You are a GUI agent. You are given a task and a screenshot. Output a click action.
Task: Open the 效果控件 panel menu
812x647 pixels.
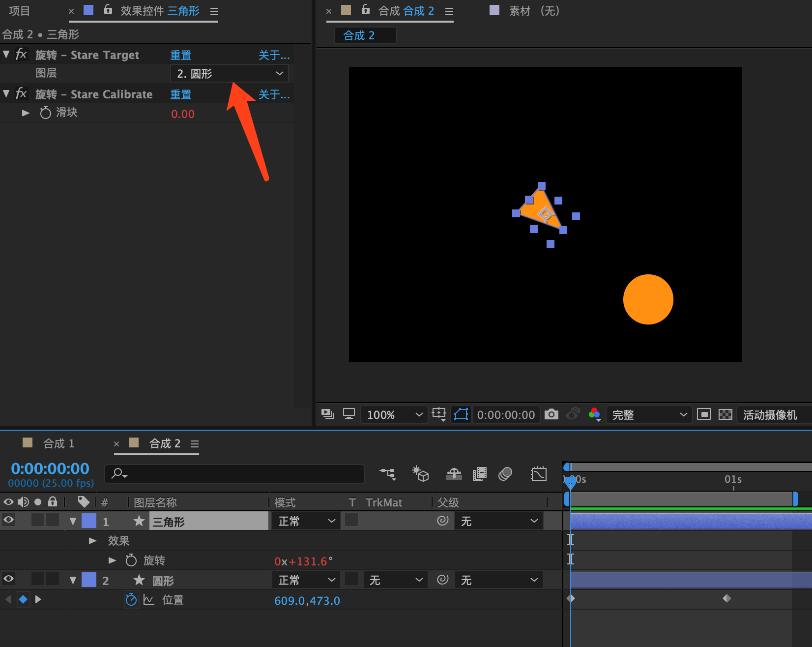point(214,11)
